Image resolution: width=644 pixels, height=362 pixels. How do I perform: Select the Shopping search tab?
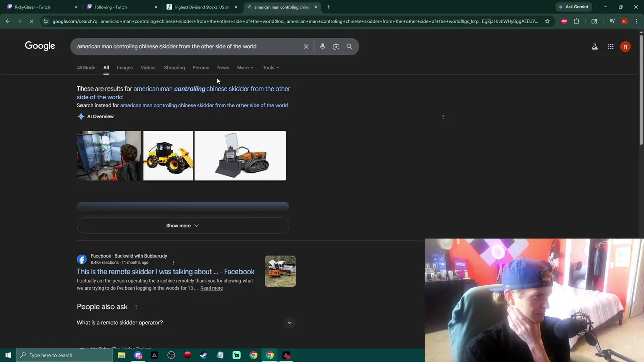[x=174, y=68]
